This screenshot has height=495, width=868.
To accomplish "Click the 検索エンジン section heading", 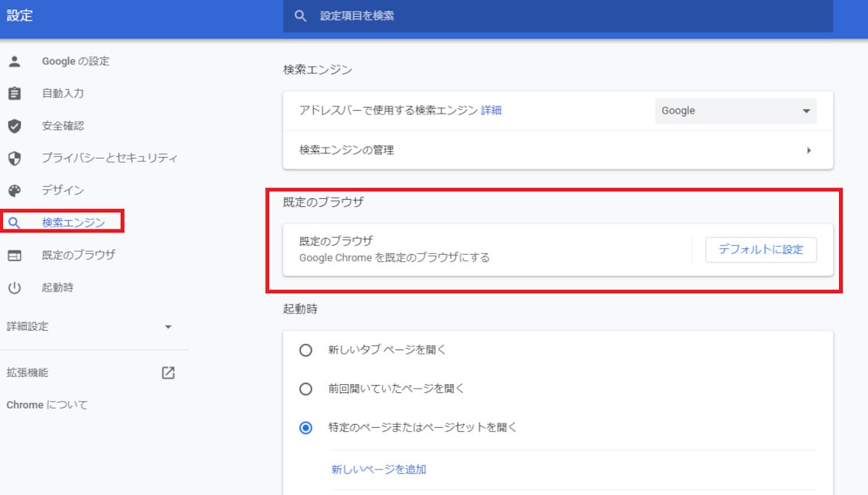I will pyautogui.click(x=318, y=69).
